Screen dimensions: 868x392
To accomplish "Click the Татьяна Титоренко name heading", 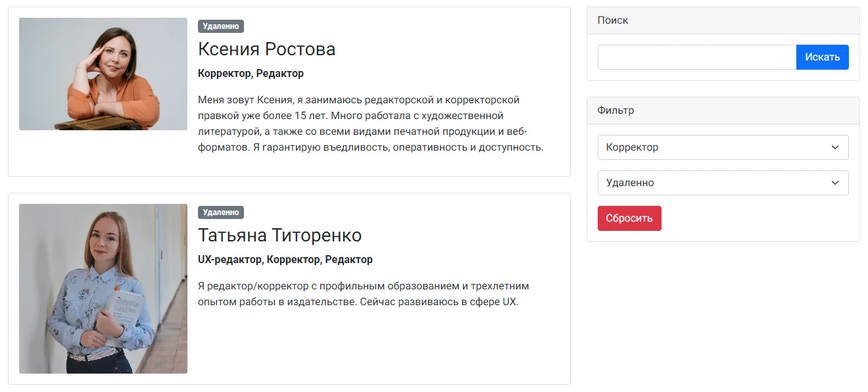I will (x=279, y=235).
